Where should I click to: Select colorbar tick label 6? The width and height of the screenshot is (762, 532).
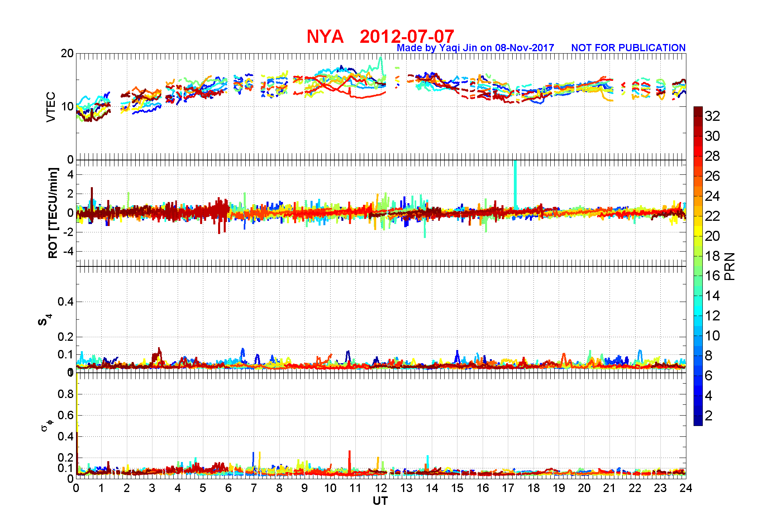(709, 376)
